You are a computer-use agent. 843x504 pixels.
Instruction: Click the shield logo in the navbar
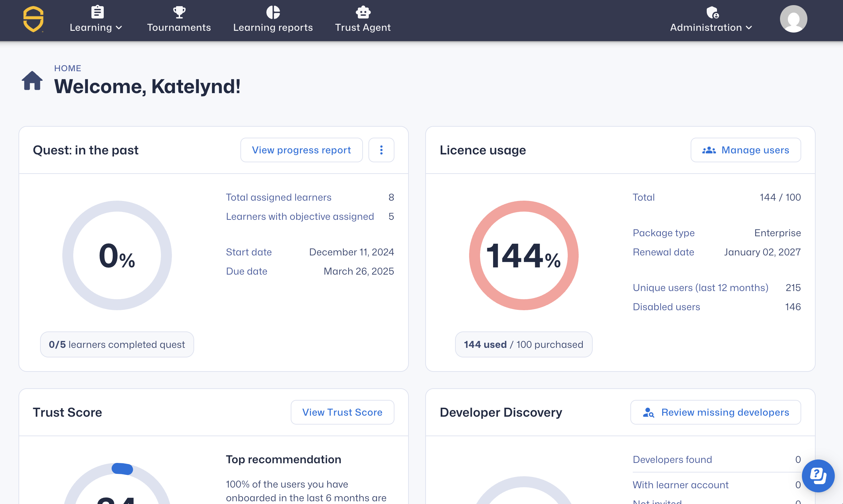click(33, 19)
